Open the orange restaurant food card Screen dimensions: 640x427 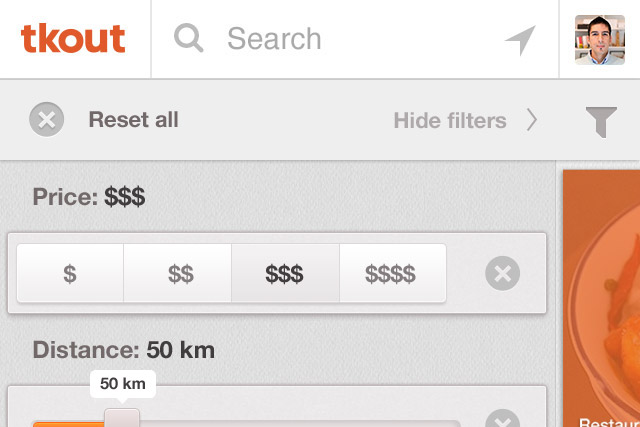click(x=601, y=298)
